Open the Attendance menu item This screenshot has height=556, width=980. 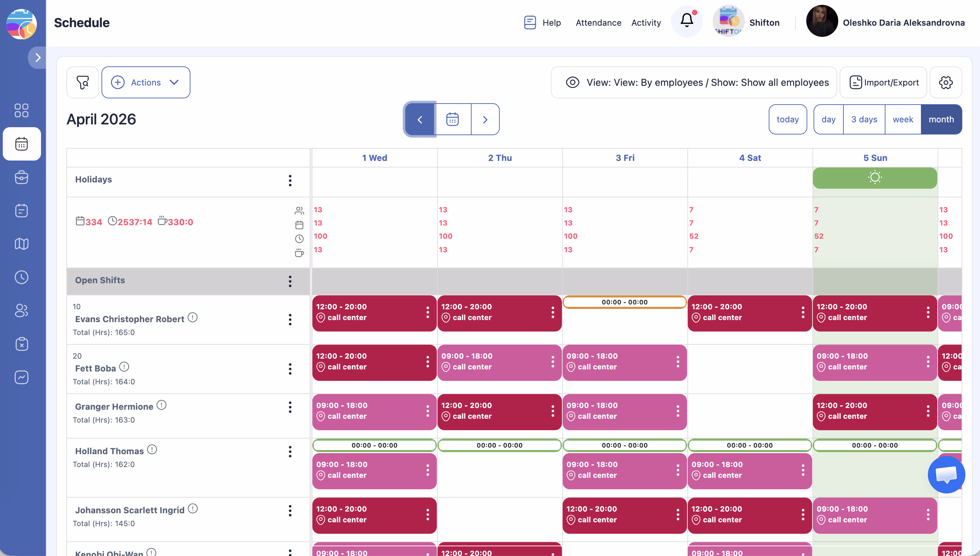598,23
